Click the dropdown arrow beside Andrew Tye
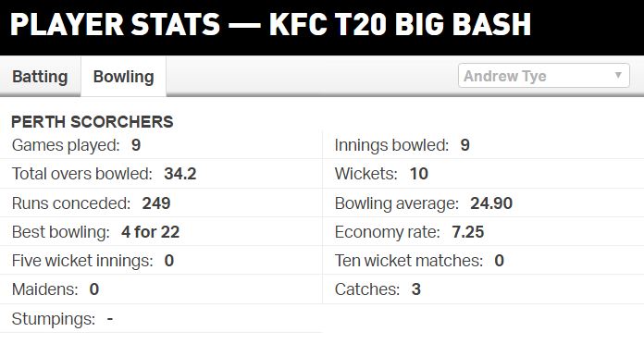Viewport: 644px width, 344px height. (x=618, y=75)
